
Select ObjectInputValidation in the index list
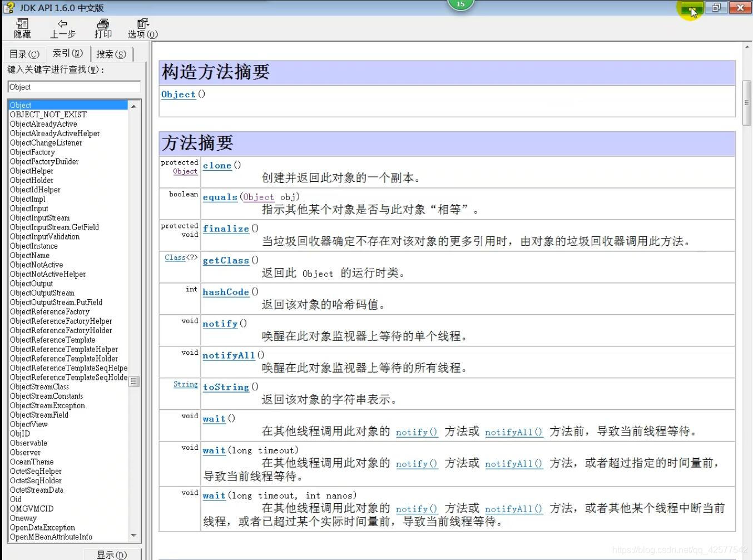[x=44, y=236]
